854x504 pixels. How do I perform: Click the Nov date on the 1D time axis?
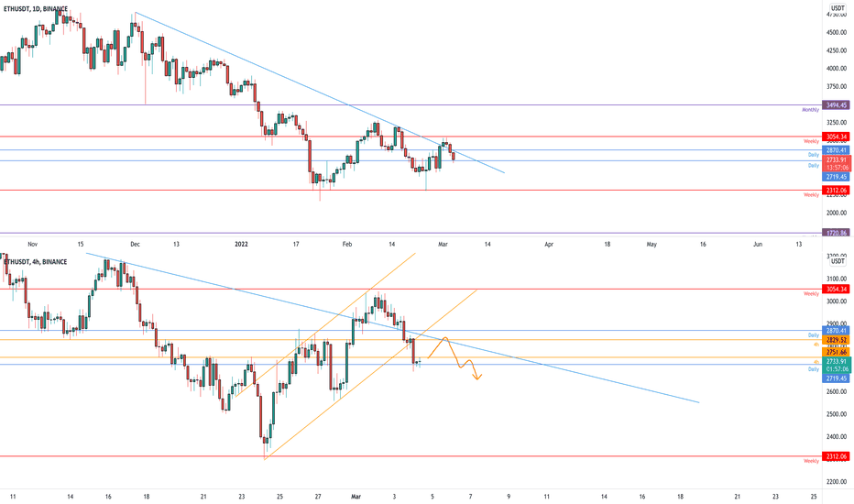(x=33, y=245)
